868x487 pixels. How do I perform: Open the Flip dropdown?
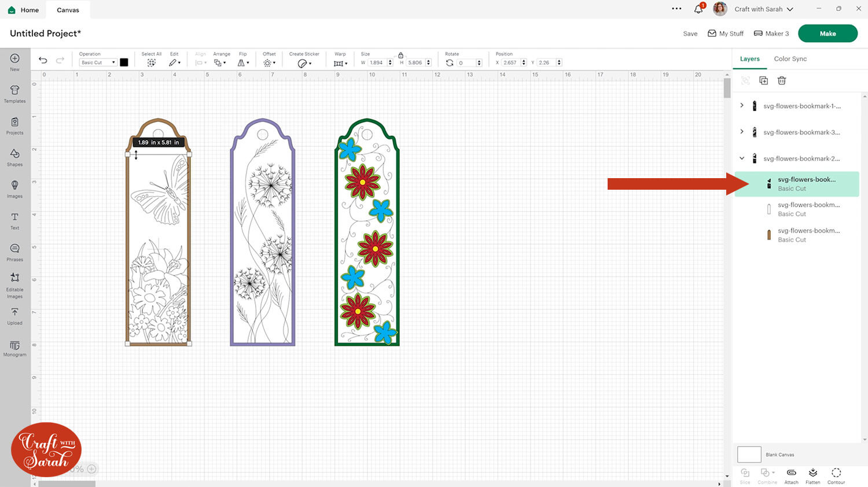243,62
